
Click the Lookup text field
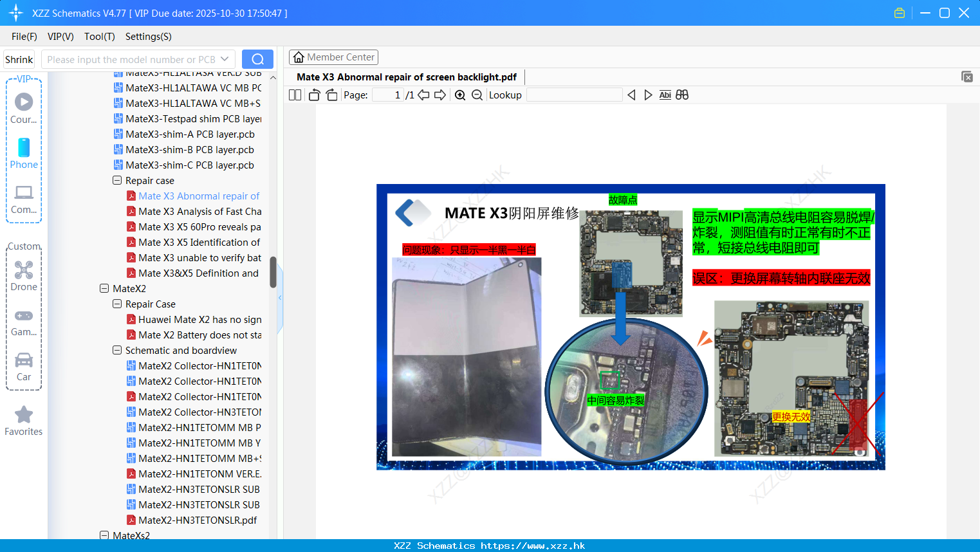[x=574, y=95]
